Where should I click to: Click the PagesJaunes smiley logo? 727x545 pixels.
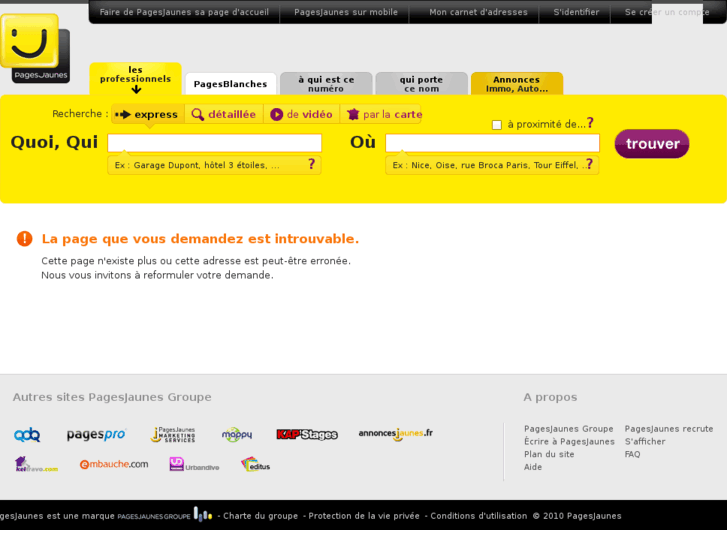pyautogui.click(x=35, y=48)
